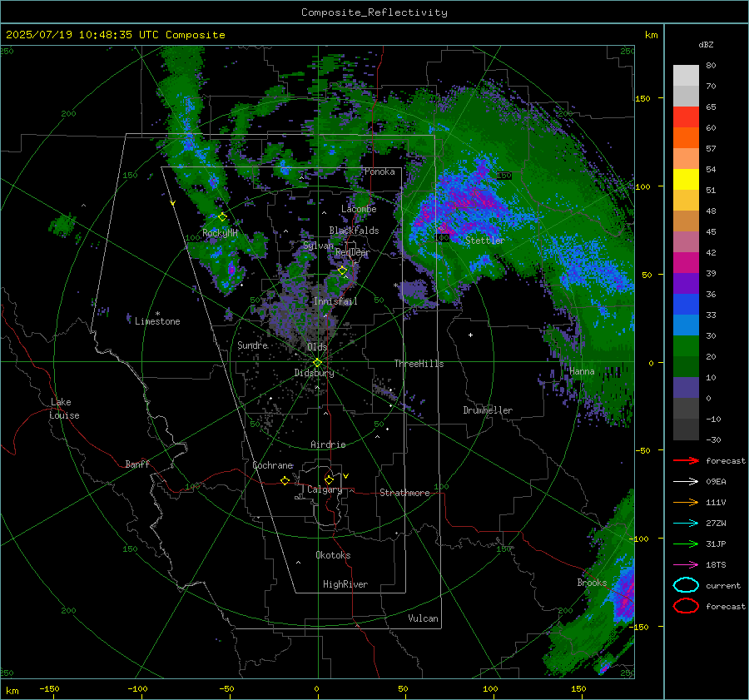This screenshot has height=700, width=749.
Task: Click the yellow station marker near RockyMH
Action: [x=222, y=217]
